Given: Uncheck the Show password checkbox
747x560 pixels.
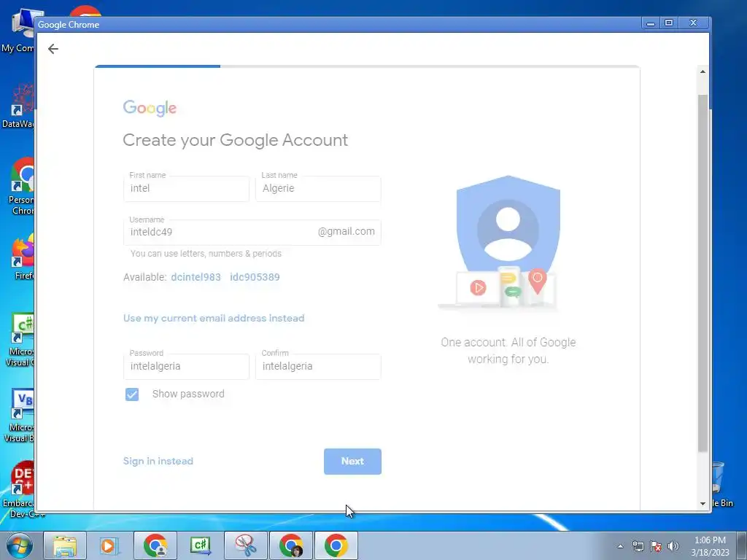Looking at the screenshot, I should (132, 394).
